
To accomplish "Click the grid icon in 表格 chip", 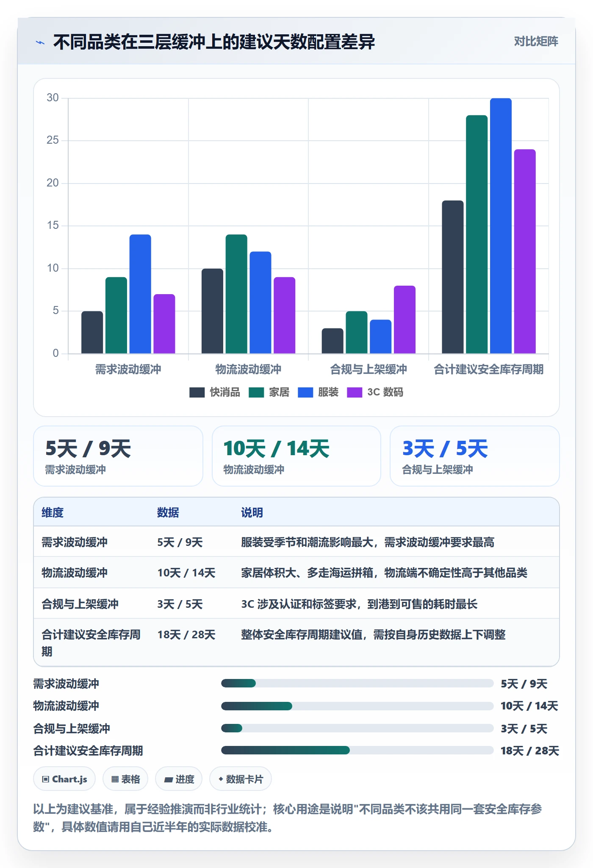I will pos(115,779).
